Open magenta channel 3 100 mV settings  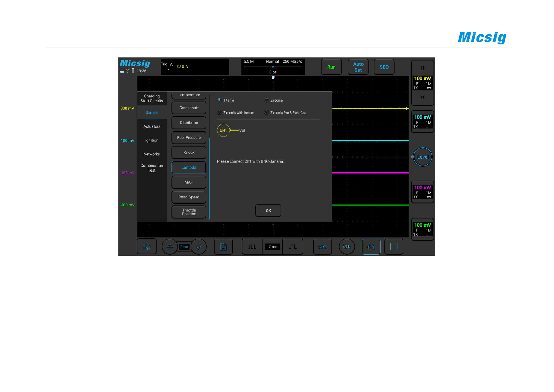click(423, 192)
